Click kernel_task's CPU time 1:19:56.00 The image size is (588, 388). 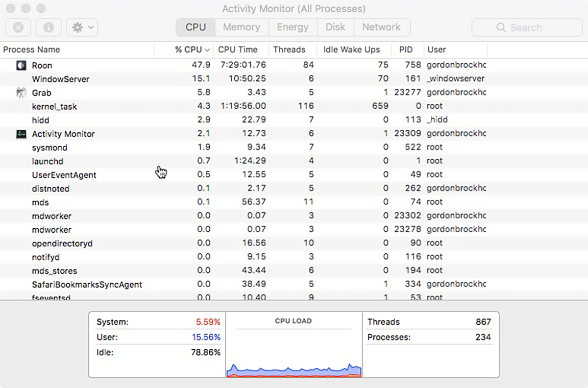point(243,106)
